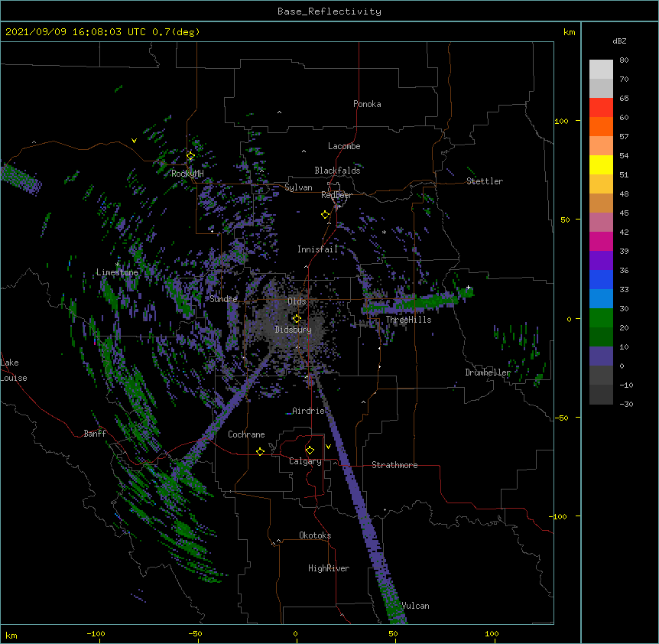Click the Lacombe label
Image resolution: width=659 pixels, height=644 pixels.
(344, 146)
